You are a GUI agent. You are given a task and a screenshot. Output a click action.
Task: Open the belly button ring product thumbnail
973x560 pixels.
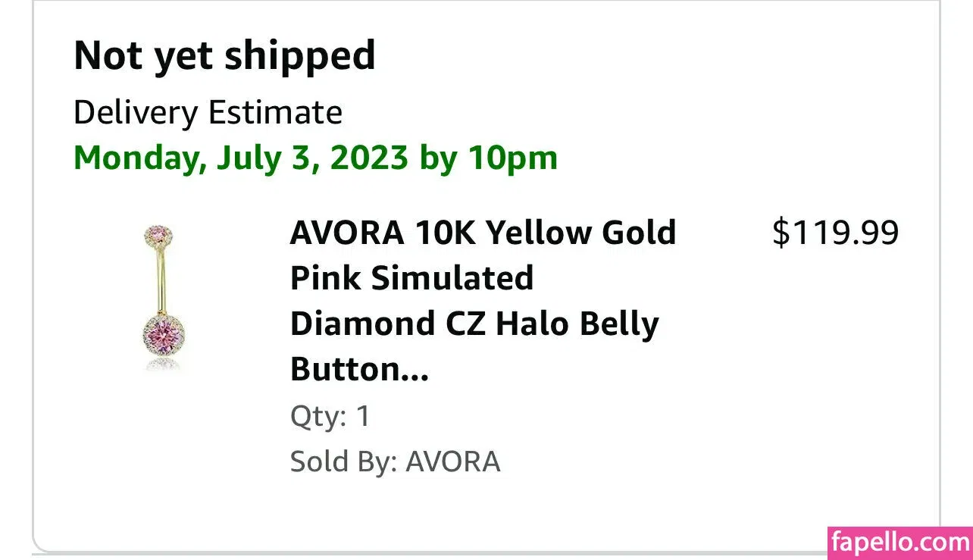[162, 298]
